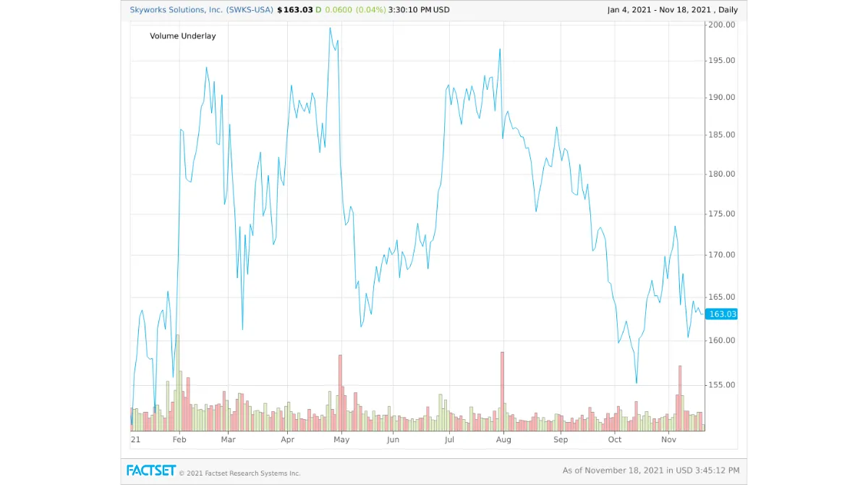Select the Jul label on the time axis

pos(449,439)
